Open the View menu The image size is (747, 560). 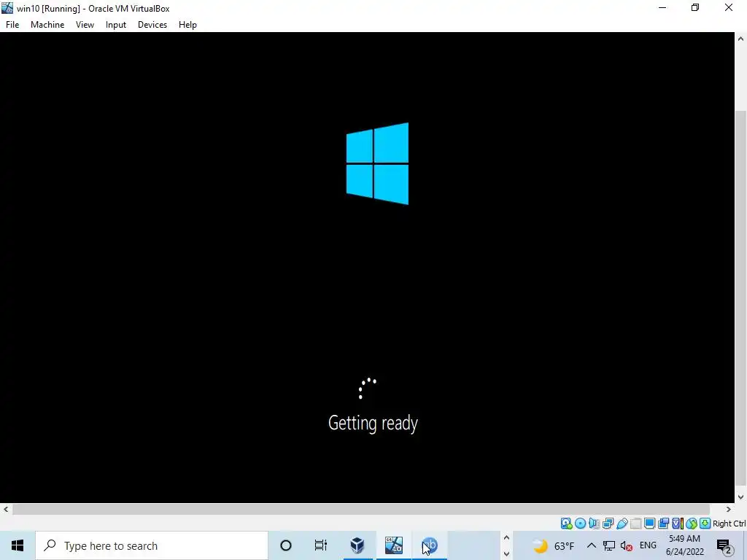pyautogui.click(x=85, y=25)
